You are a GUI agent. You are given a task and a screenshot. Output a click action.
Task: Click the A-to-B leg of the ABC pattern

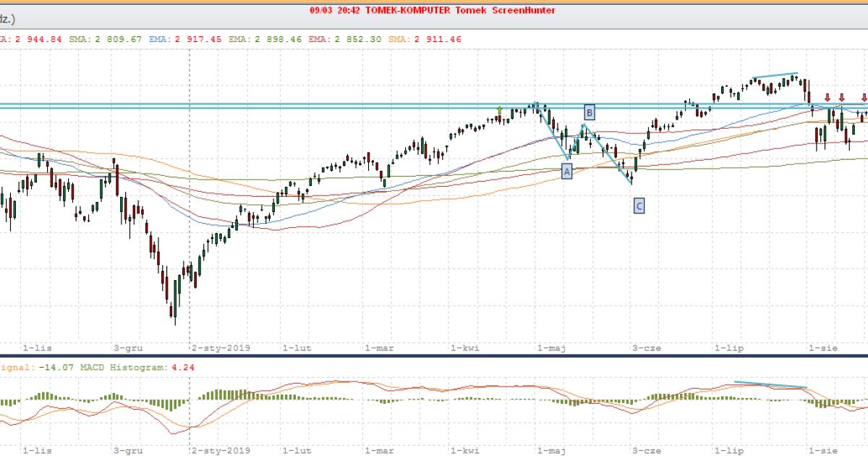pyautogui.click(x=576, y=141)
